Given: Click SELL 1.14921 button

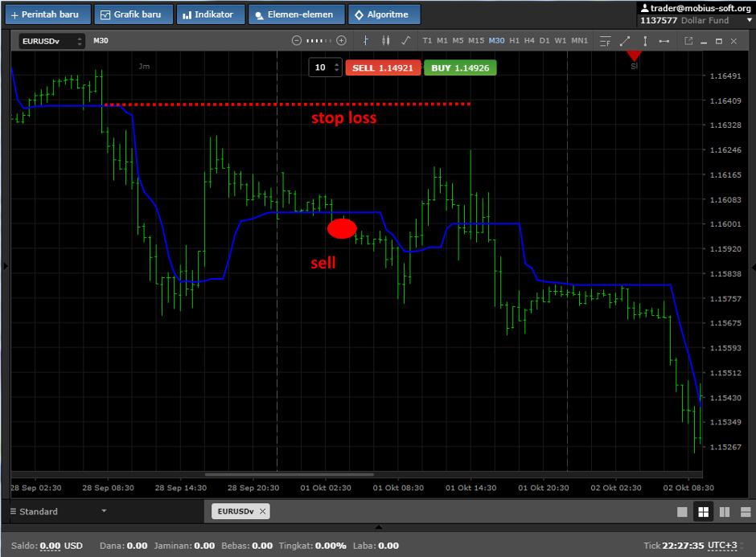Looking at the screenshot, I should tap(383, 68).
